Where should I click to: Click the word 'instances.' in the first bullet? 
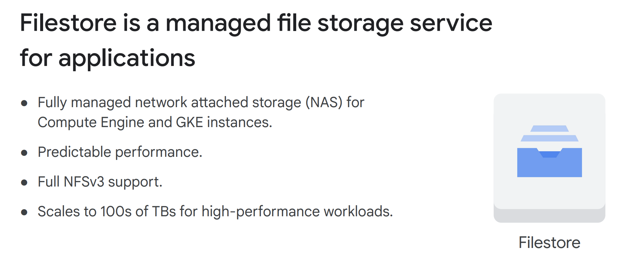(239, 123)
